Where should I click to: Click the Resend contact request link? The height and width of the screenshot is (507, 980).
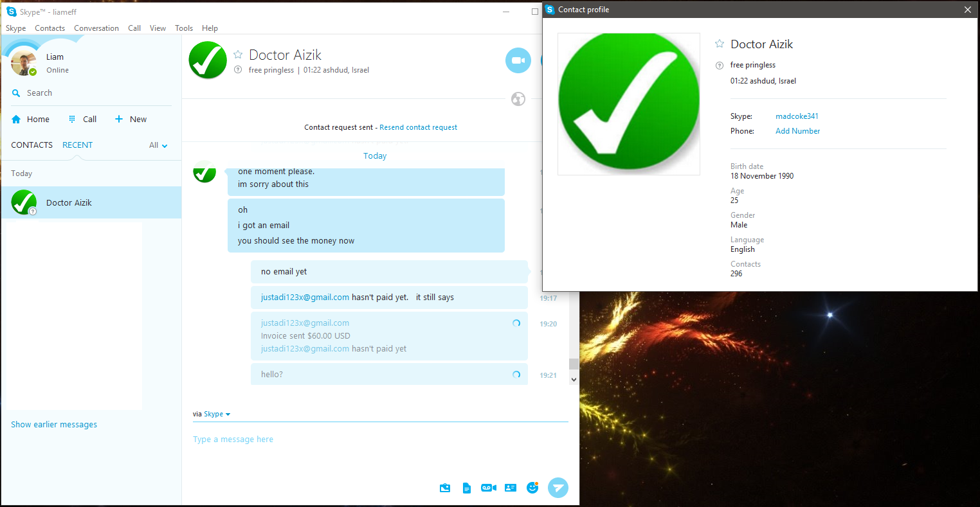click(x=419, y=127)
